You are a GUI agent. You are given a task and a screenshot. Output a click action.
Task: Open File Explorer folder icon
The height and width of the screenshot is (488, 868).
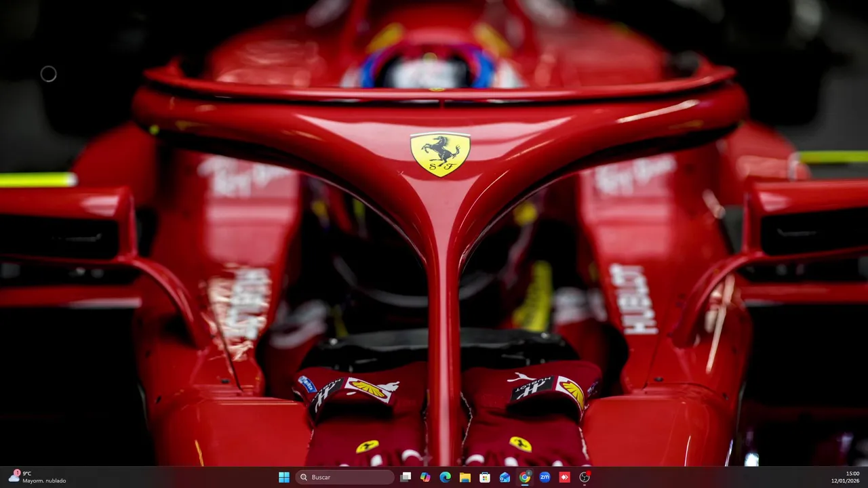pyautogui.click(x=465, y=477)
